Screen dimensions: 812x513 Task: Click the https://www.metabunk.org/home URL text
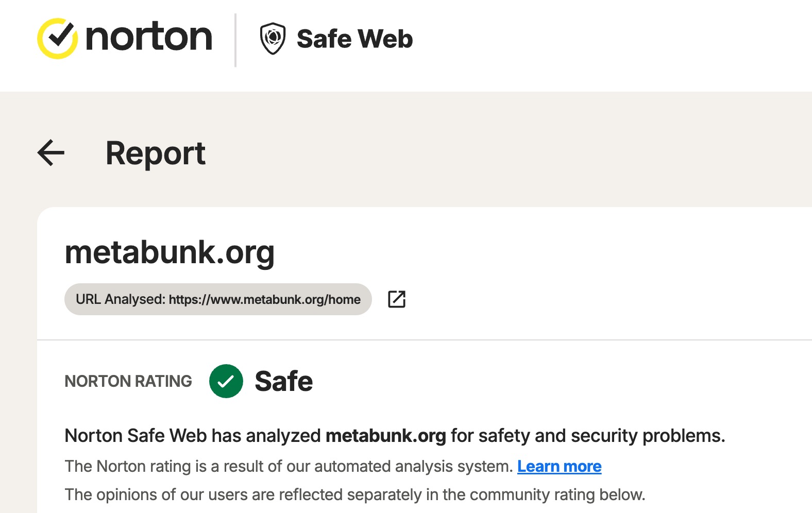pyautogui.click(x=264, y=300)
